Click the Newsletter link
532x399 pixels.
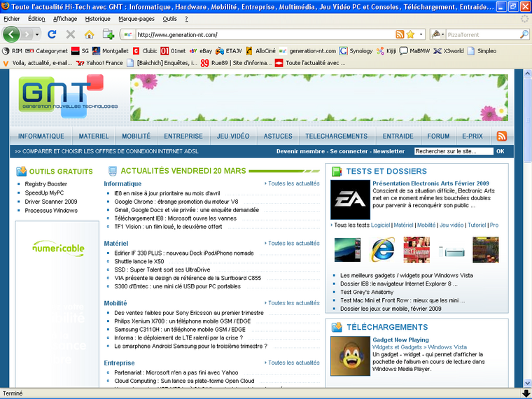388,151
